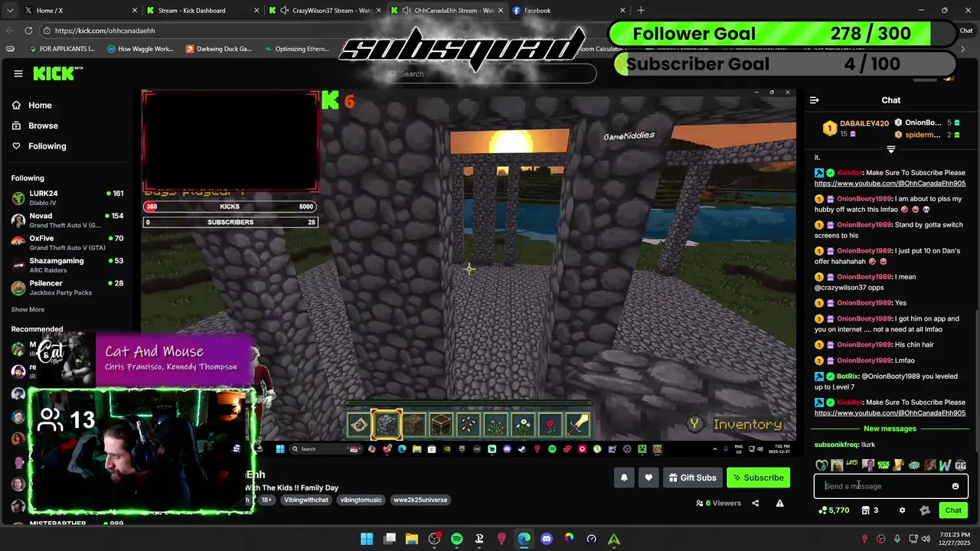Open the Kick hamburger sidebar menu
The width and height of the screenshot is (980, 551).
tap(18, 73)
